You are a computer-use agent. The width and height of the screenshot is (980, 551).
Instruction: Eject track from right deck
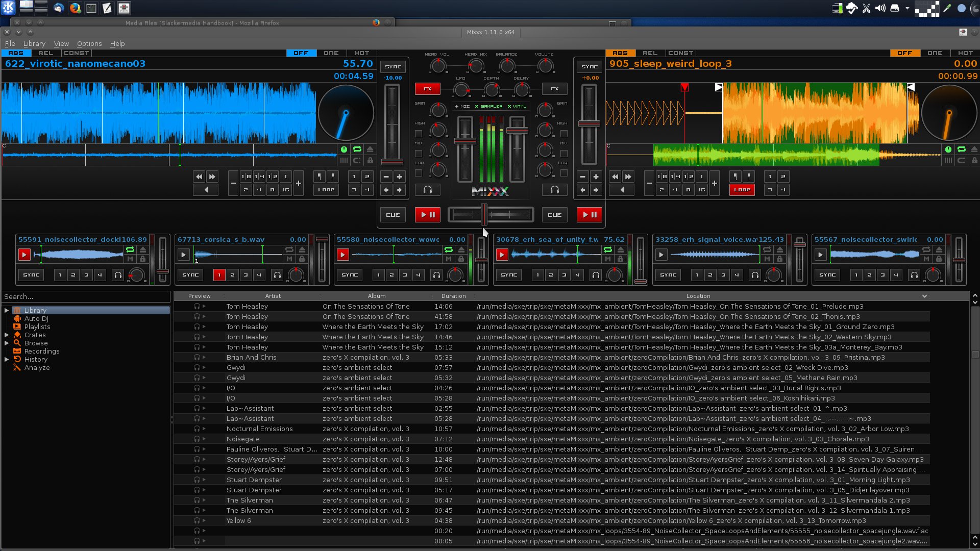point(974,149)
